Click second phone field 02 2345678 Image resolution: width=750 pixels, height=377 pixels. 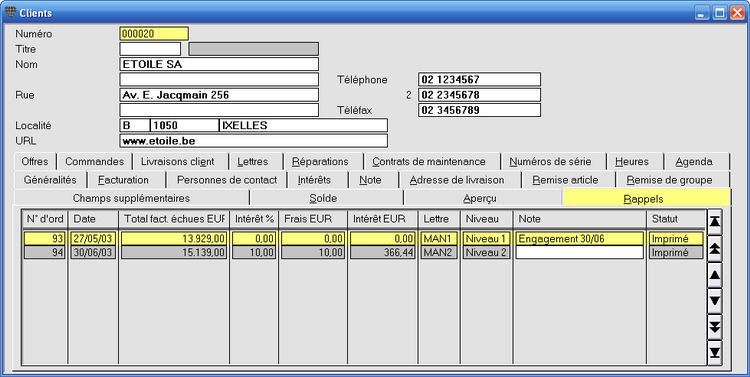pyautogui.click(x=479, y=95)
